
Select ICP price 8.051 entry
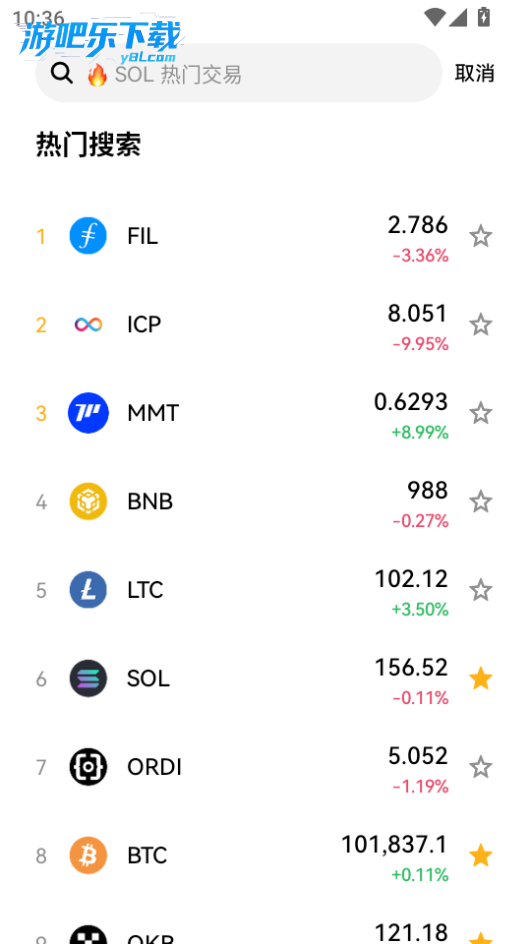[x=265, y=324]
